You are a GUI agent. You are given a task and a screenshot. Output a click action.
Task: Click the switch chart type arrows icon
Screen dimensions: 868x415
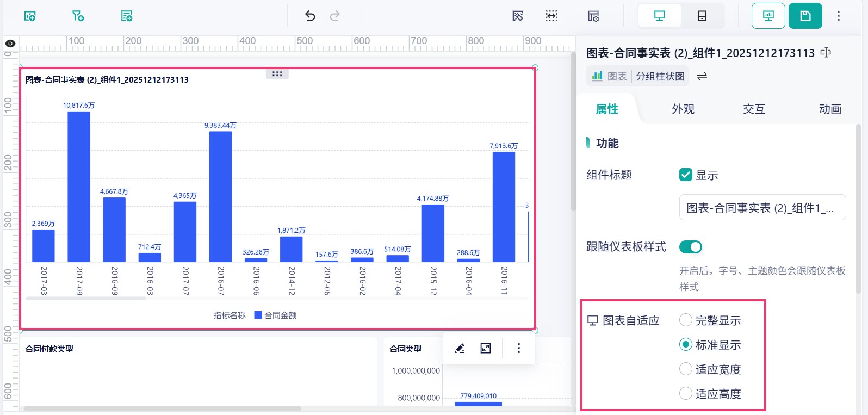coord(702,76)
